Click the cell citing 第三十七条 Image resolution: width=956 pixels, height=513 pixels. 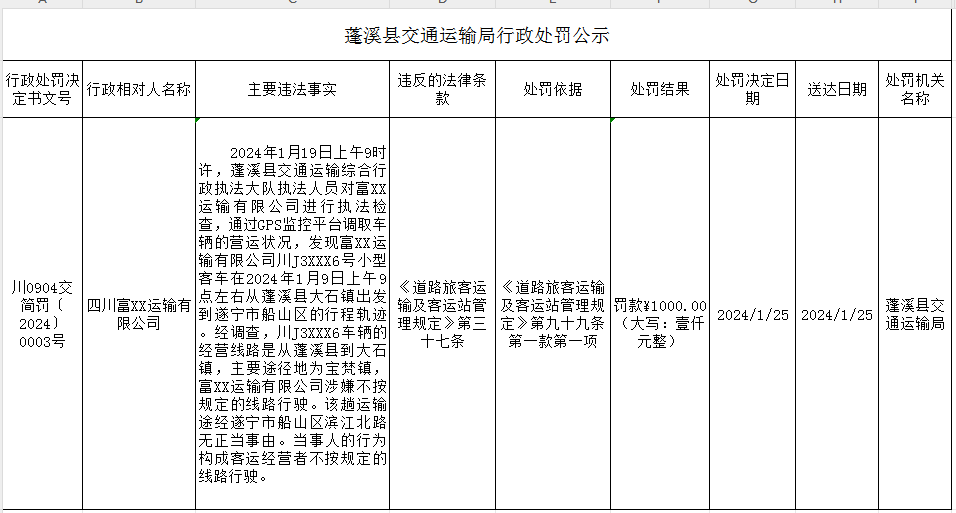(x=442, y=314)
